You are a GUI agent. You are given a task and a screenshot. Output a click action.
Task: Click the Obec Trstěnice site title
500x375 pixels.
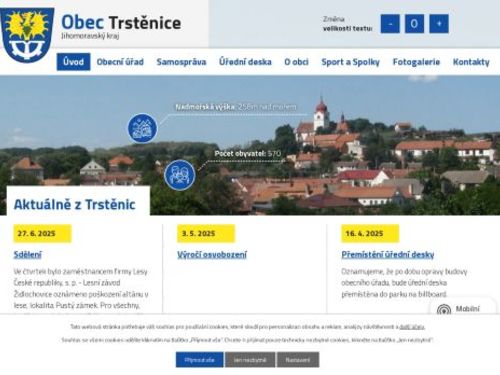tap(121, 23)
